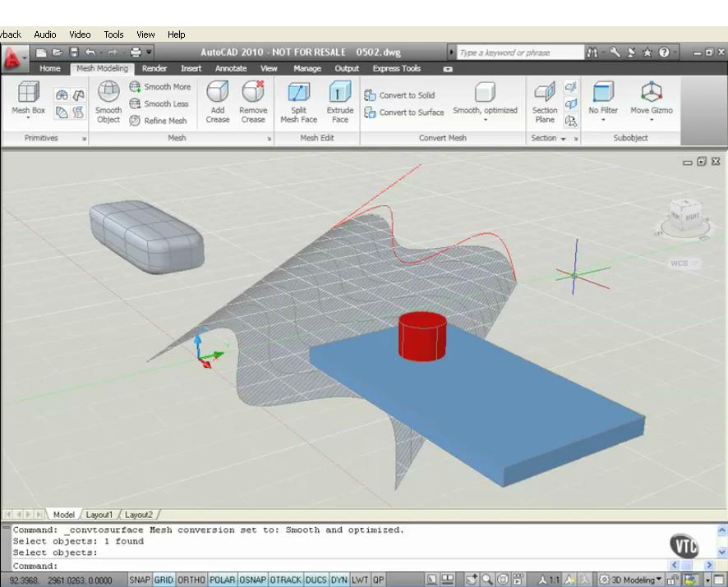This screenshot has height=587, width=728.
Task: Toggle DYN dynamic input in status bar
Action: click(x=339, y=580)
